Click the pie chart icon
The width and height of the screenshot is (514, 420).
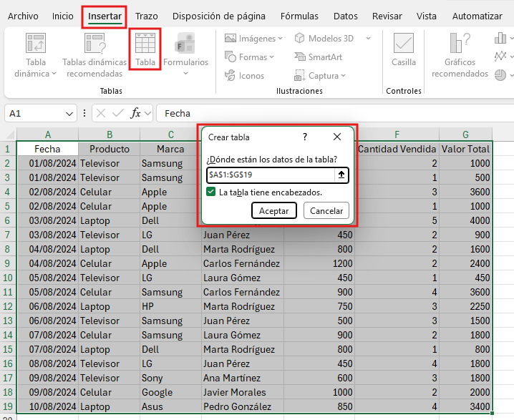click(x=500, y=75)
